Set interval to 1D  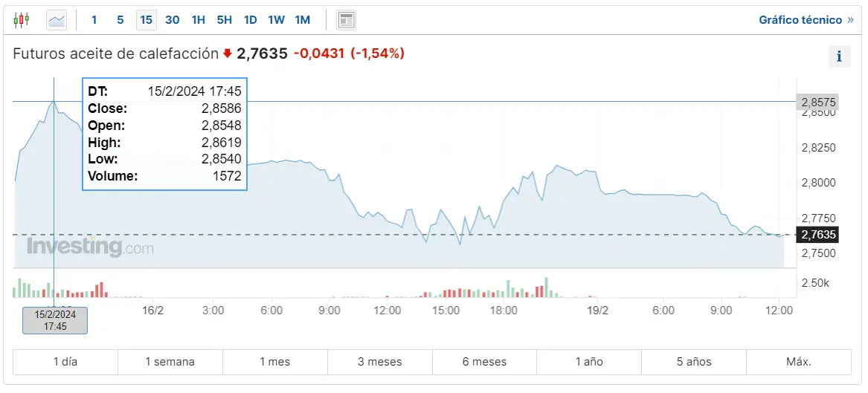click(x=251, y=20)
